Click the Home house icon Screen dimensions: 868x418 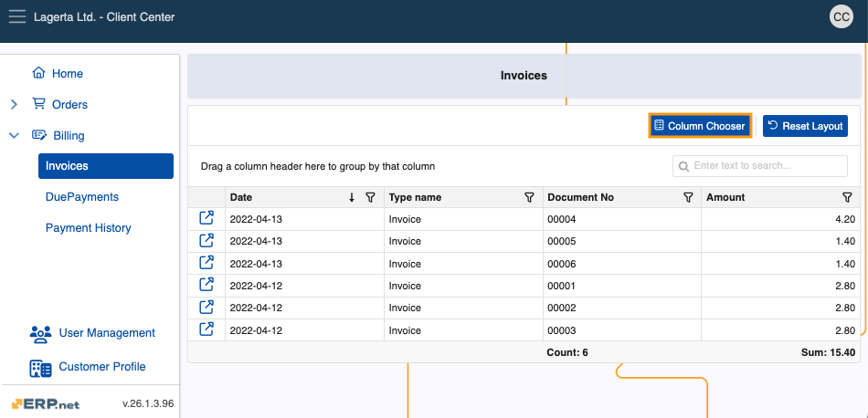coord(38,73)
